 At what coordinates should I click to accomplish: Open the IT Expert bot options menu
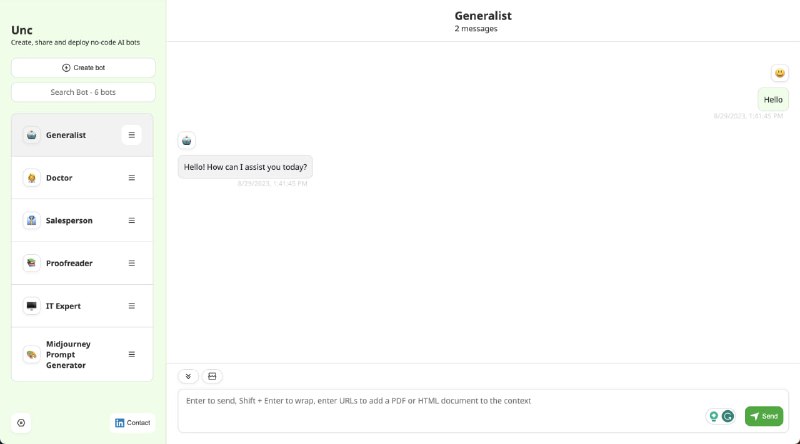[132, 306]
